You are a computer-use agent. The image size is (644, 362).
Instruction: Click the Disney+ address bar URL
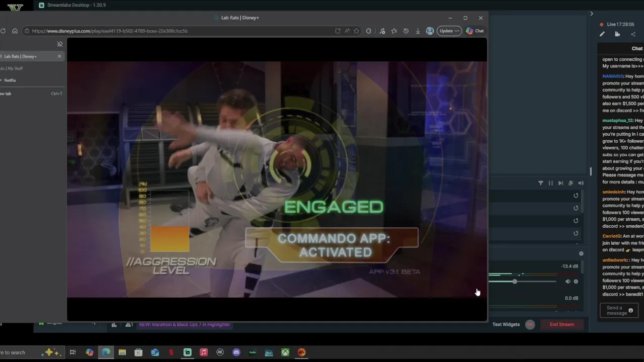tap(110, 31)
